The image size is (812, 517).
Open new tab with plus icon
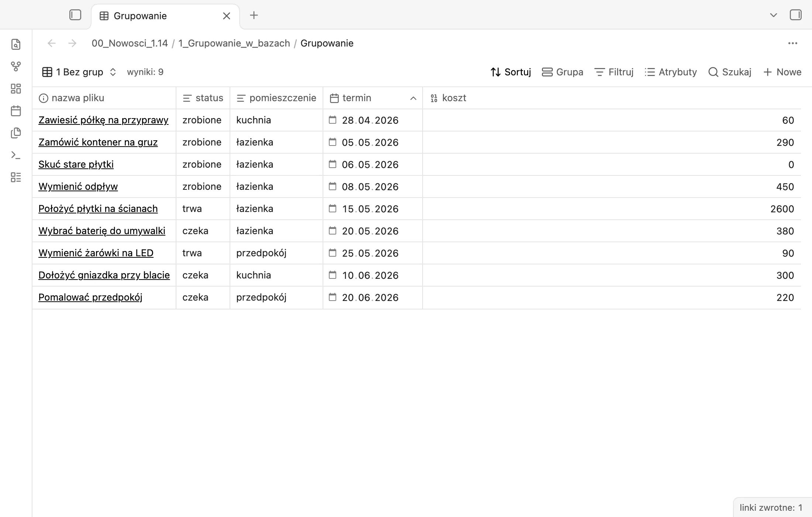(x=254, y=15)
